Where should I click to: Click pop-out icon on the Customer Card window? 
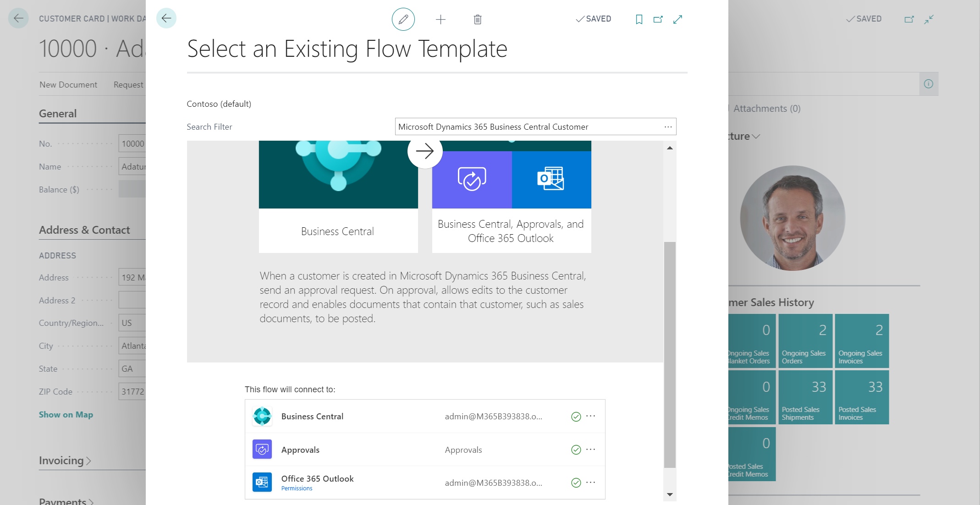pos(909,19)
